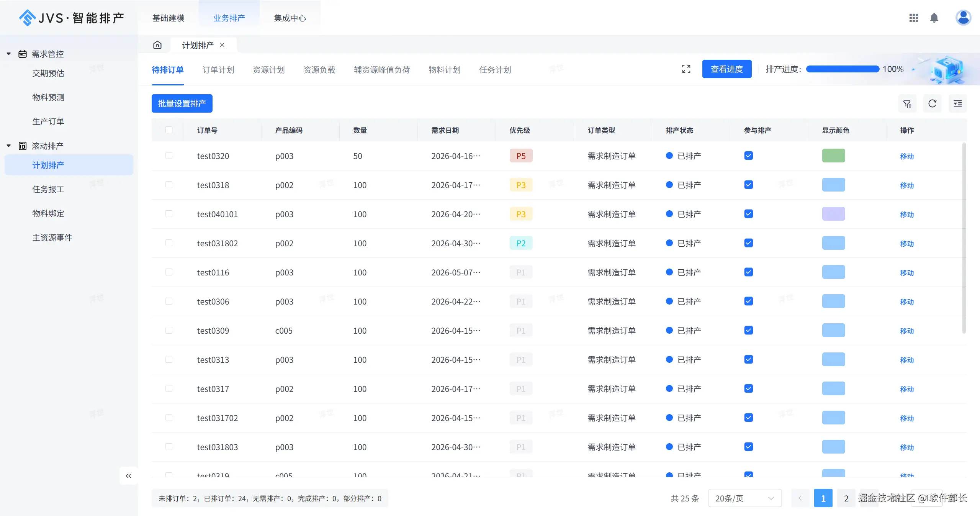Open notifications bell icon
Viewport: 980px width, 516px height.
[x=934, y=18]
